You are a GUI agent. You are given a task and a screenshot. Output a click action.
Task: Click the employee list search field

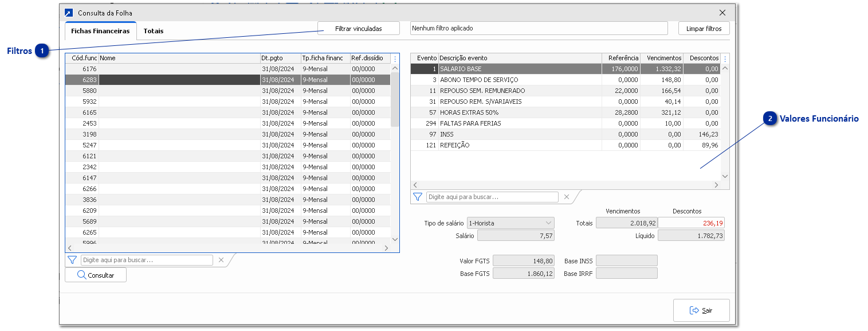point(147,260)
